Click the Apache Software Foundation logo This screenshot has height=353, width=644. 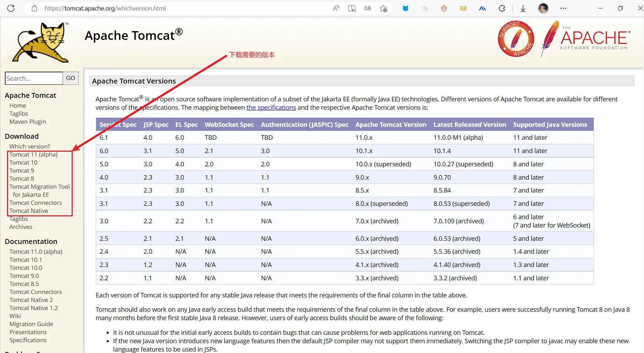[x=586, y=38]
